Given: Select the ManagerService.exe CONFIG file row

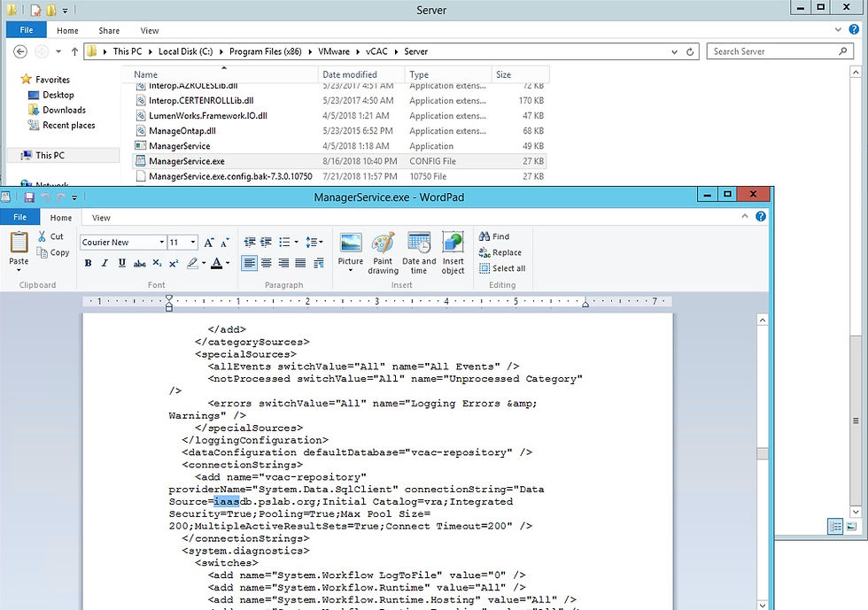Looking at the screenshot, I should [x=338, y=161].
